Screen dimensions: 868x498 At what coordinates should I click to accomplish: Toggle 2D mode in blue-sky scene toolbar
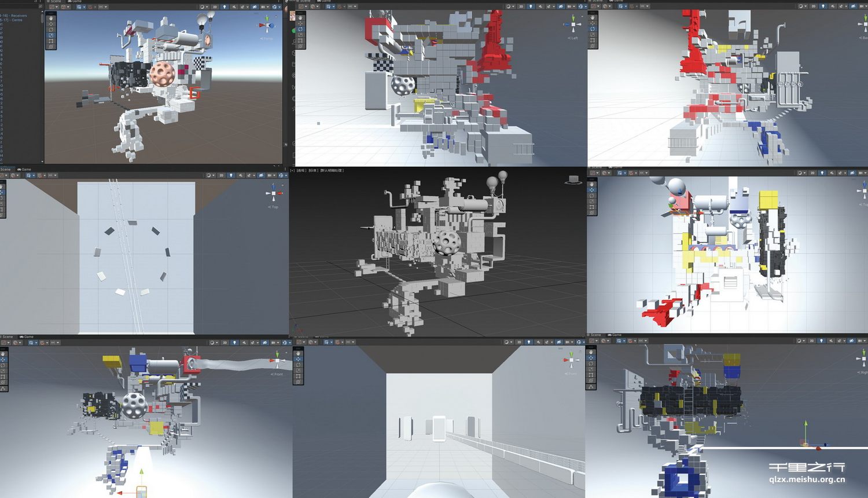click(215, 7)
